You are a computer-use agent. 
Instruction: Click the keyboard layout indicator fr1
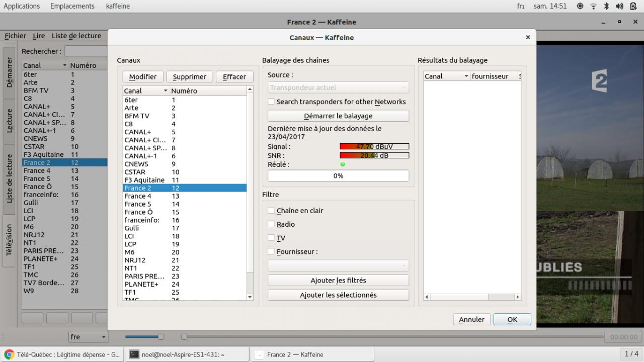(521, 6)
